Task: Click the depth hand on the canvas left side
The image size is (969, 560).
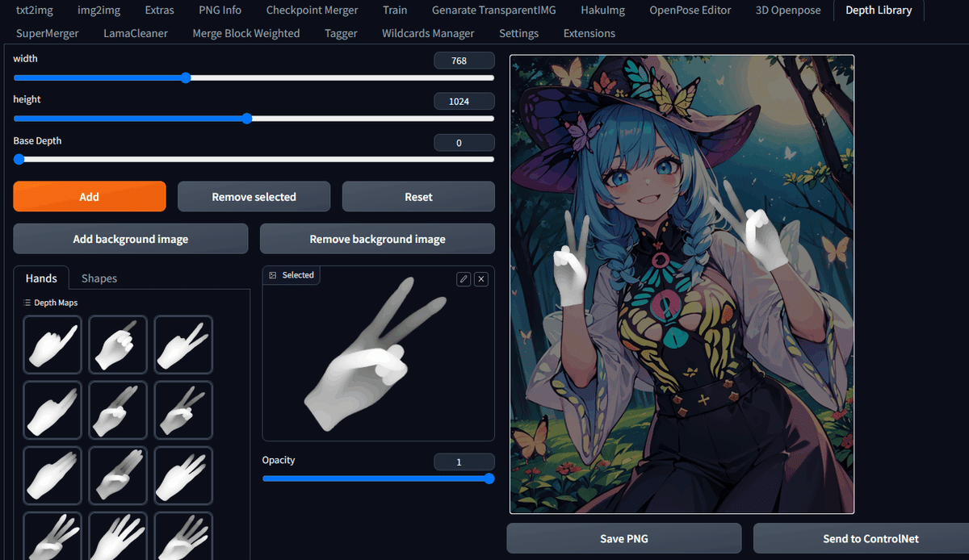Action: [x=572, y=260]
